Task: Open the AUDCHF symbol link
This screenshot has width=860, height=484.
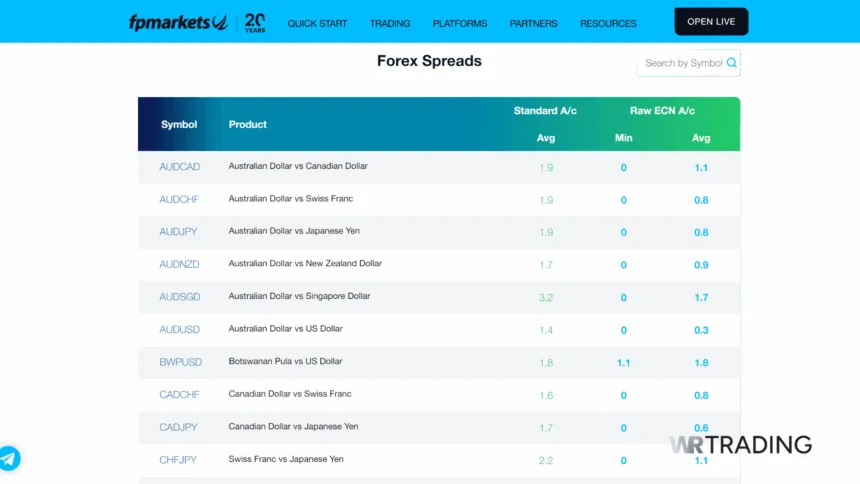Action: [x=179, y=199]
